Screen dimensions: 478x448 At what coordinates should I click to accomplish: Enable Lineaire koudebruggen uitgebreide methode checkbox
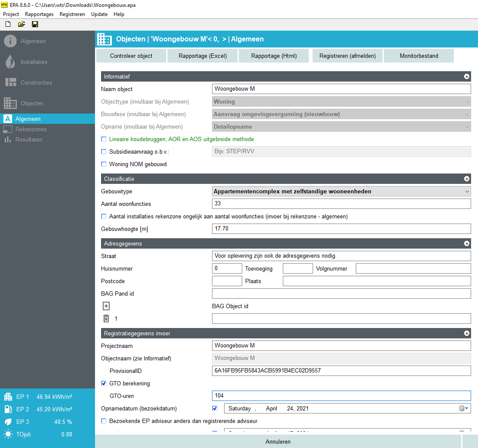click(x=104, y=139)
